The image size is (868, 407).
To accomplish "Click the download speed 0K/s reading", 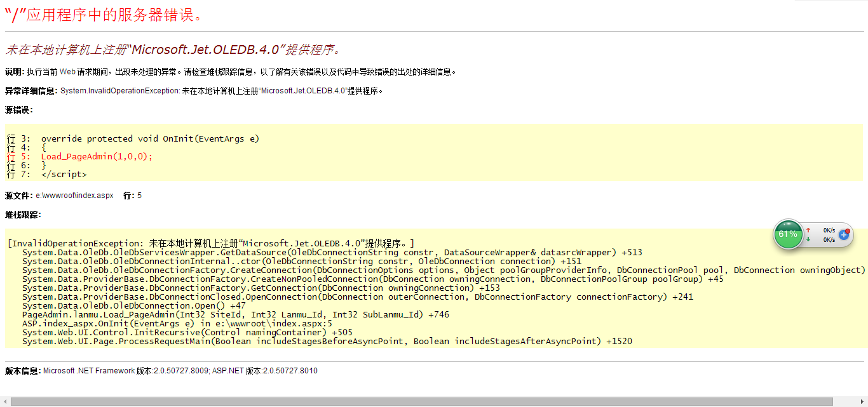I will pyautogui.click(x=829, y=240).
